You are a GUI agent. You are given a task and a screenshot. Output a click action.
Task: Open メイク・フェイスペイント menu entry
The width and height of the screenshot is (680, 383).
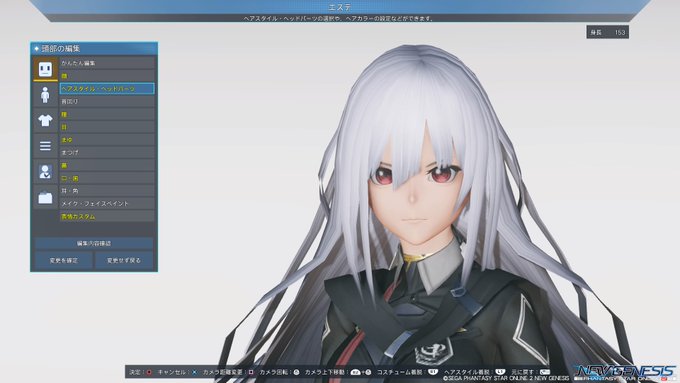tap(107, 203)
